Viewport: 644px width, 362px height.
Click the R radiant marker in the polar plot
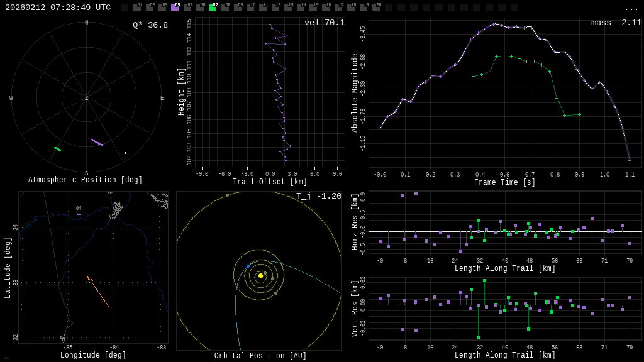coord(125,154)
